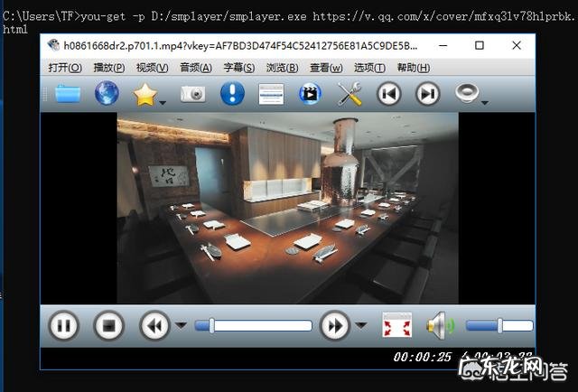
Task: Take a screenshot with the camera icon
Action: click(x=192, y=94)
